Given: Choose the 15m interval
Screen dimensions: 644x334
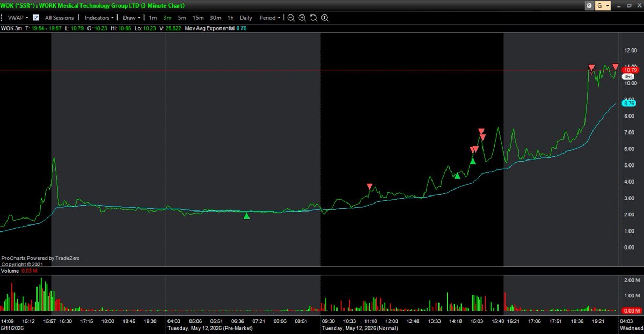Looking at the screenshot, I should pos(198,18).
